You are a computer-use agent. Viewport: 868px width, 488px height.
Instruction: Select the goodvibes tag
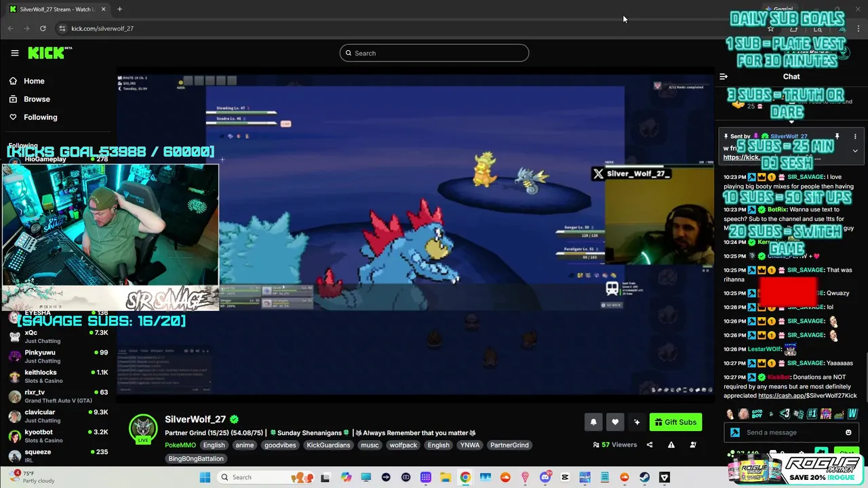(279, 445)
